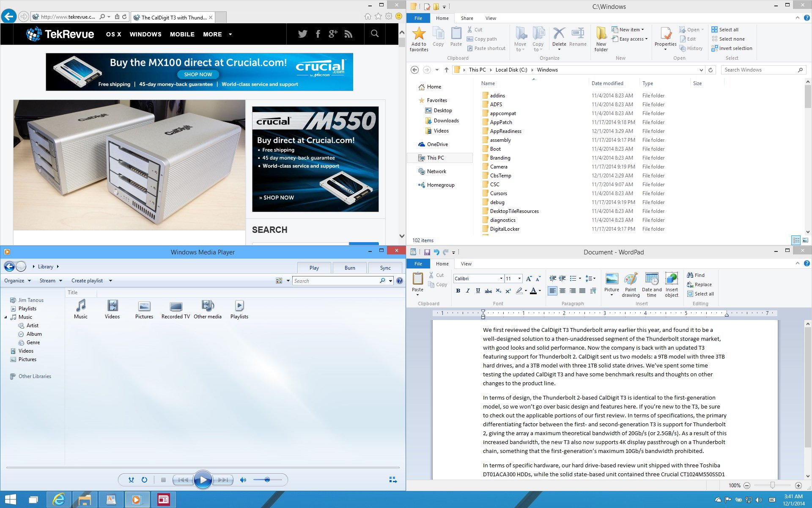Viewport: 812px width, 508px height.
Task: Click WINDOWS in TekRevue navigation
Action: (145, 34)
